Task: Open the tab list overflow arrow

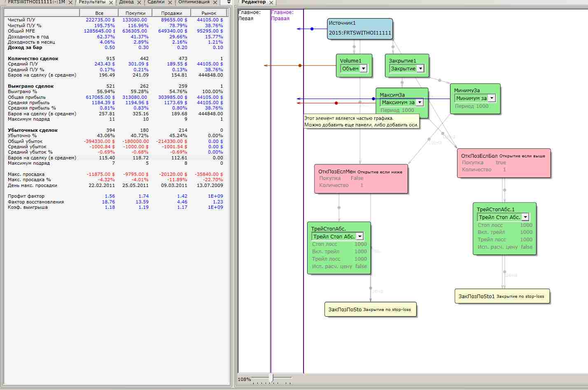Action: tap(229, 2)
